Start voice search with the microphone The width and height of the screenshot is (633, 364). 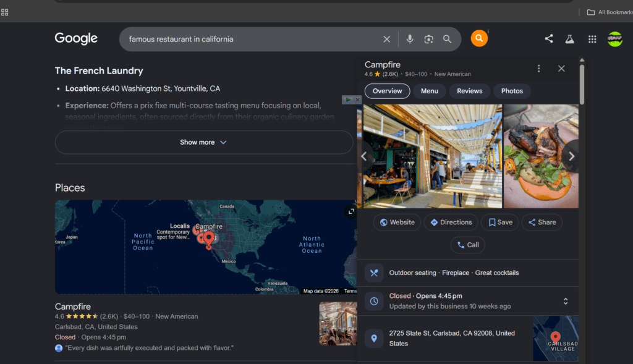tap(410, 39)
